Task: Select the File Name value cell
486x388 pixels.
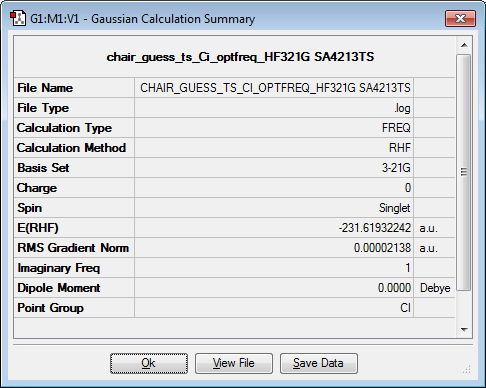Action: coord(274,88)
